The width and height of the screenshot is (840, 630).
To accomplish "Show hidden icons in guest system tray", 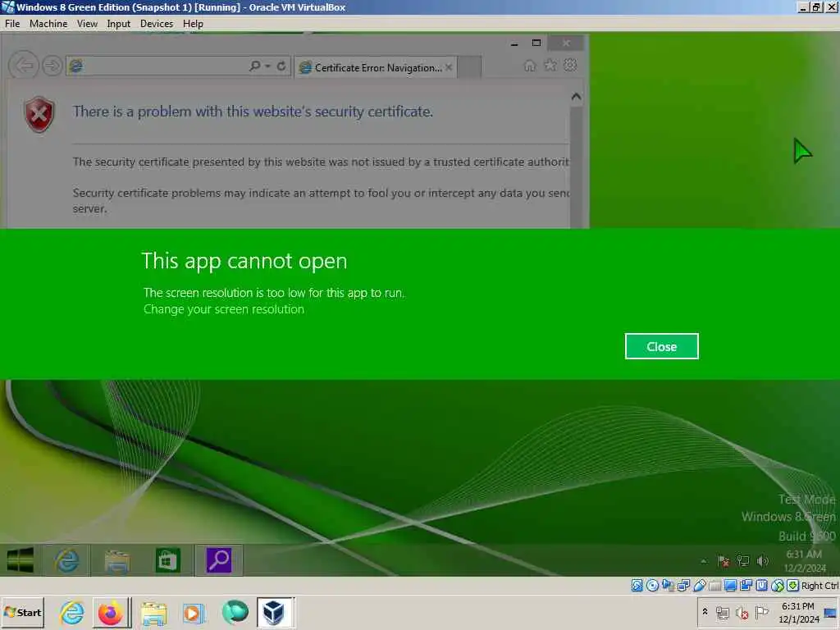I will click(x=704, y=561).
